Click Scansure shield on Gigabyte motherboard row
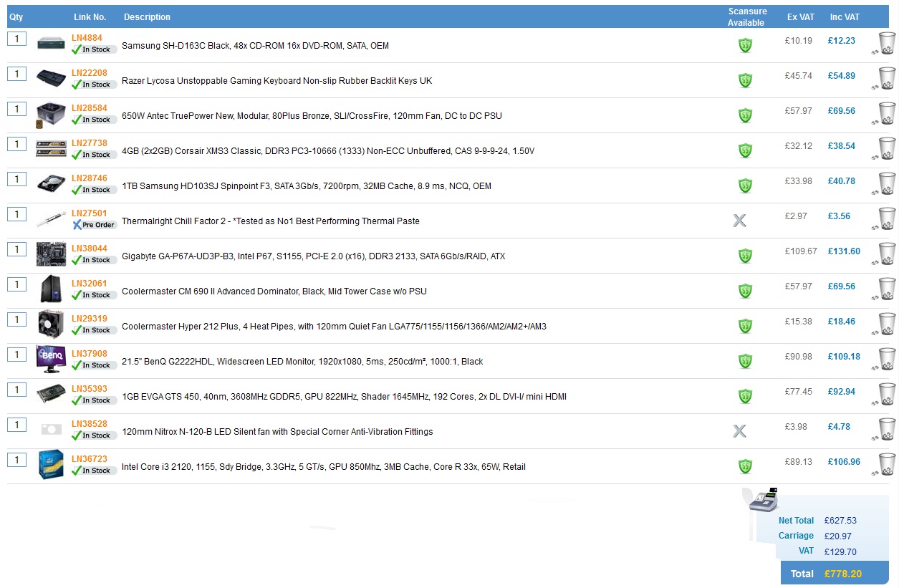Image resolution: width=899 pixels, height=588 pixels. point(745,256)
